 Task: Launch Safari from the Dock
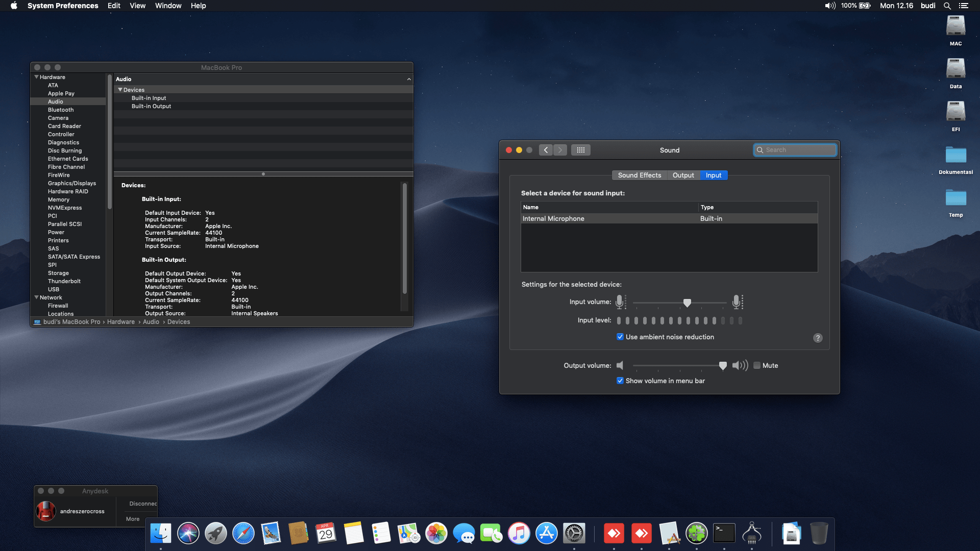coord(243,533)
